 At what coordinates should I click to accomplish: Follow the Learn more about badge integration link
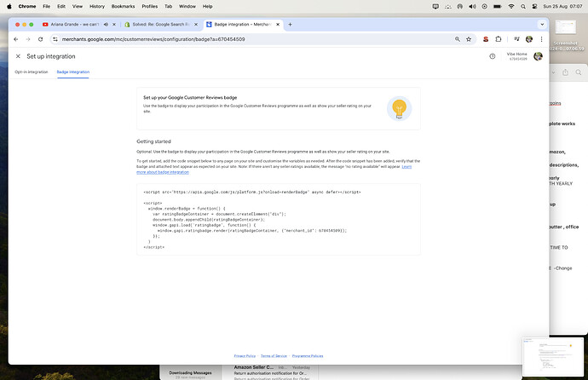pos(274,170)
